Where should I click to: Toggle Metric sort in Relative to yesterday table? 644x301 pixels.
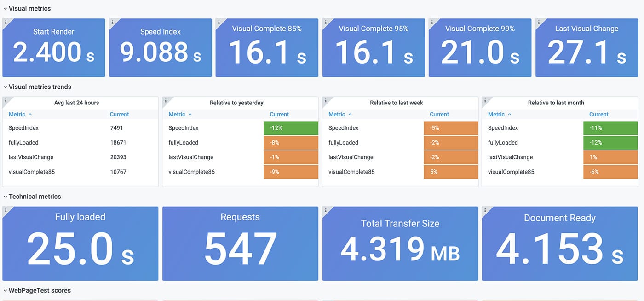coord(176,114)
